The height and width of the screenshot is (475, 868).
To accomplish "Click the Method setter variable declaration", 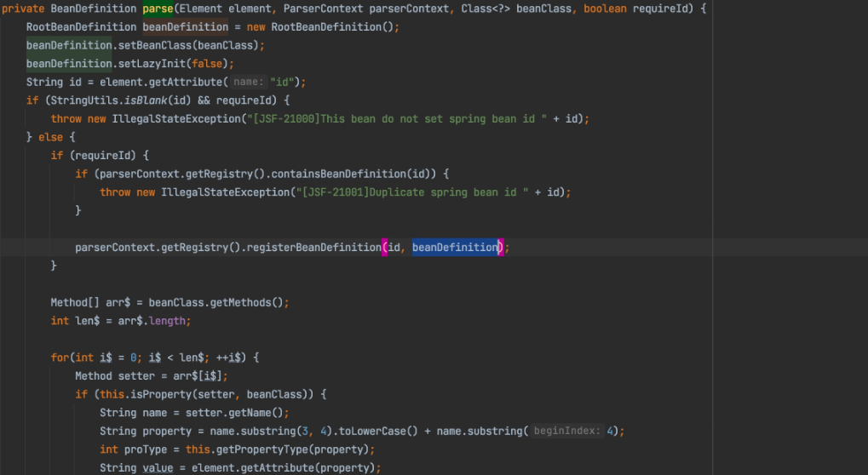I will 115,376.
